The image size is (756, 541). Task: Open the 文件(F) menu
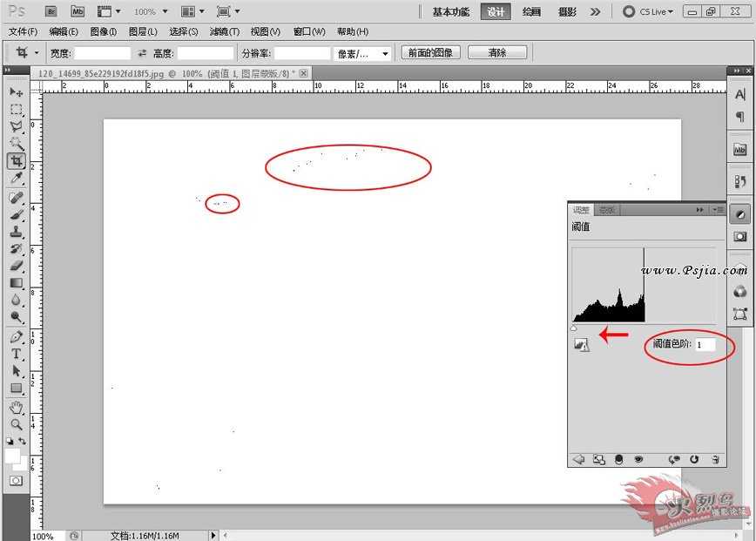click(24, 32)
